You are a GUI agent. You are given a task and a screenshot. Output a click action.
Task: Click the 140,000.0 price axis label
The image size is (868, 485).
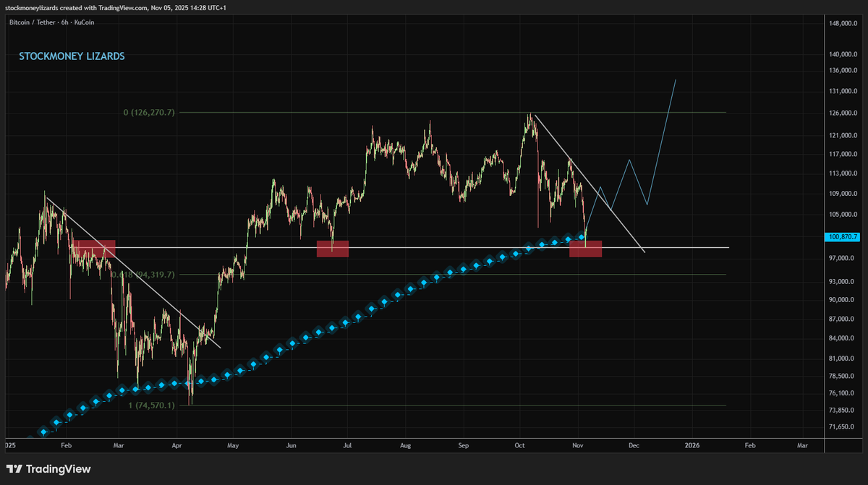pyautogui.click(x=844, y=54)
